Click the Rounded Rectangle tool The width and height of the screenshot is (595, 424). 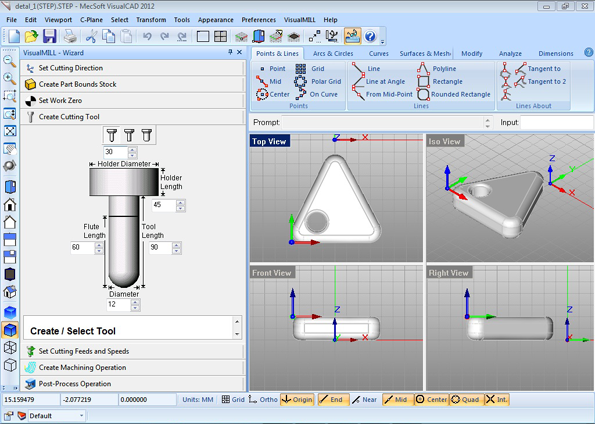point(454,95)
